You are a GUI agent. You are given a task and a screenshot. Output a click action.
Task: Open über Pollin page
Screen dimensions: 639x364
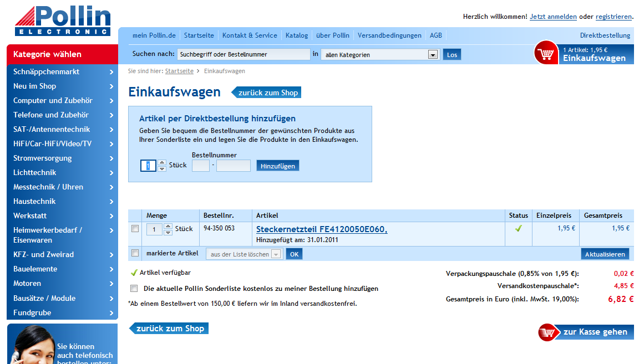(333, 35)
